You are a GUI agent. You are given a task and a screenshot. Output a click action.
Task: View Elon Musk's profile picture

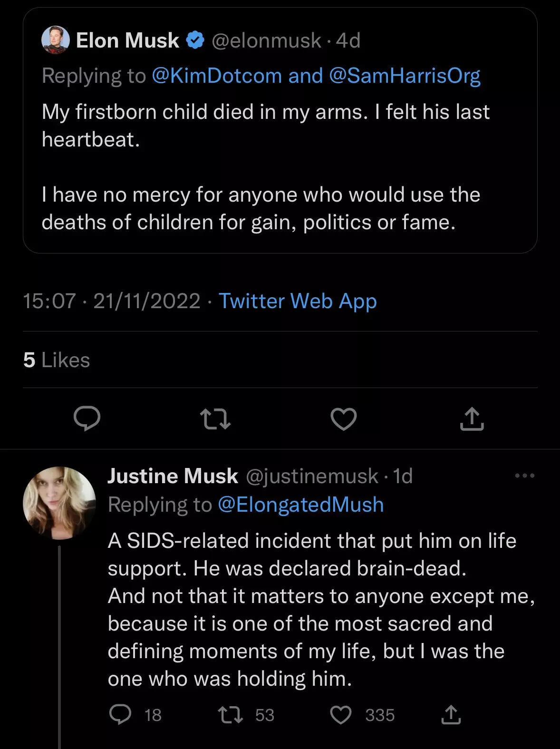(56, 40)
